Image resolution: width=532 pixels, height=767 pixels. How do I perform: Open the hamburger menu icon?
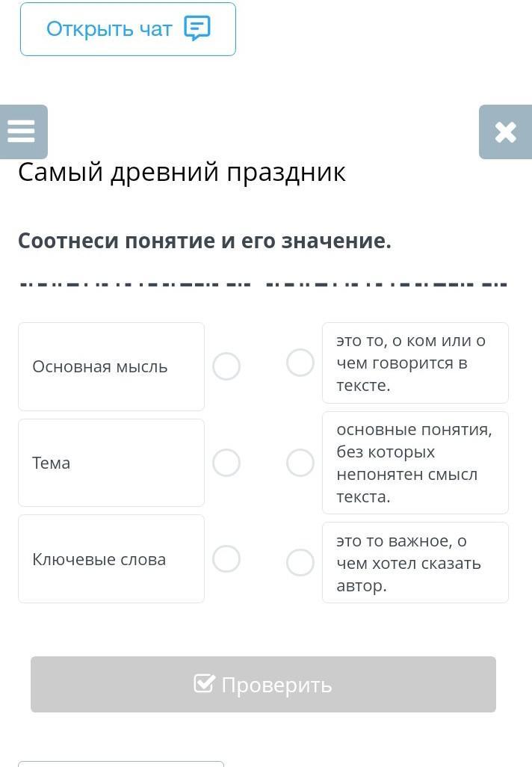coord(22,132)
